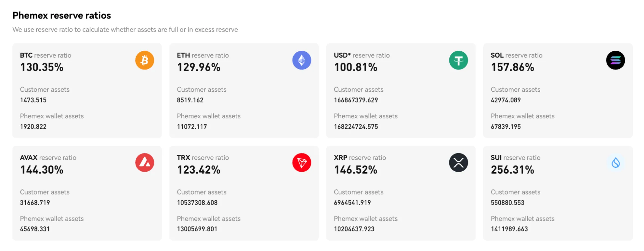Click Phemex wallet assets label in TRX card
The image size is (644, 251).
209,218
